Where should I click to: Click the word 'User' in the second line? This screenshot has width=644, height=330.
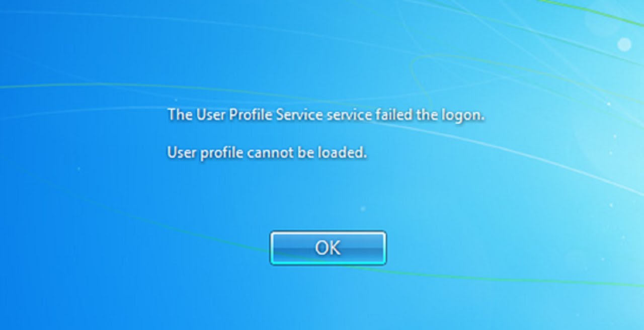(182, 152)
